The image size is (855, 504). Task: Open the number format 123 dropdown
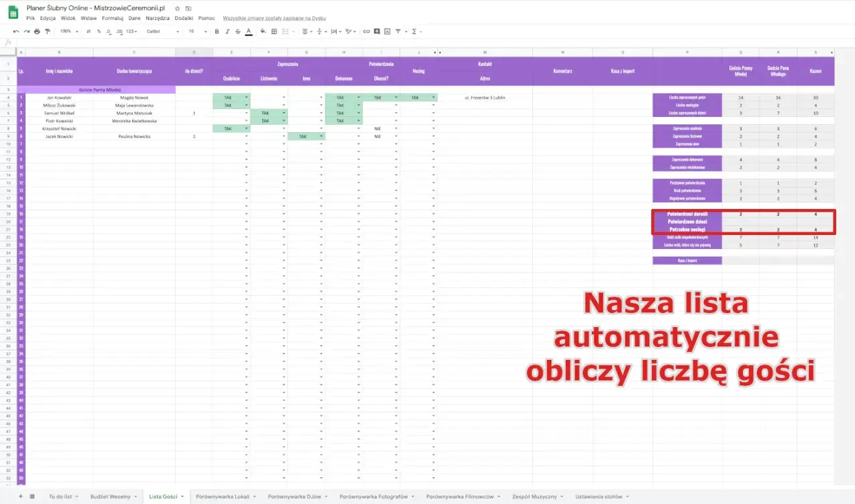(x=132, y=31)
